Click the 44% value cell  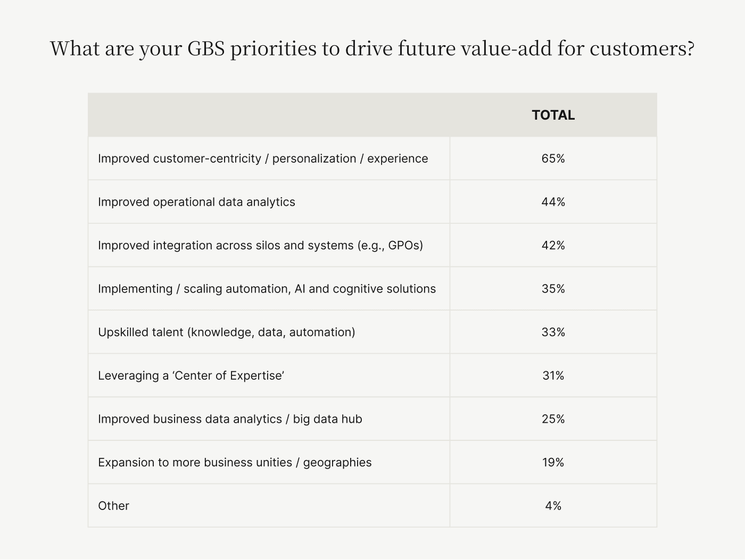pyautogui.click(x=553, y=202)
